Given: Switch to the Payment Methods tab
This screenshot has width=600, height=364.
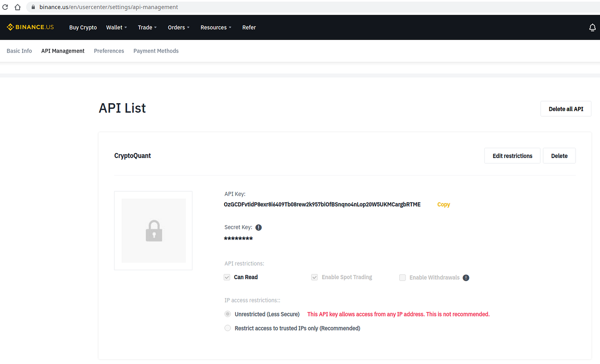Looking at the screenshot, I should tap(156, 51).
